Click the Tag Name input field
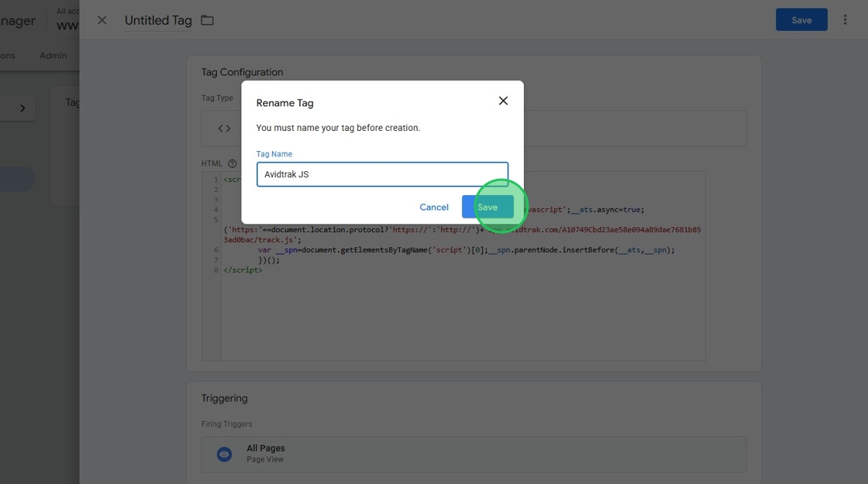868x484 pixels. point(382,174)
